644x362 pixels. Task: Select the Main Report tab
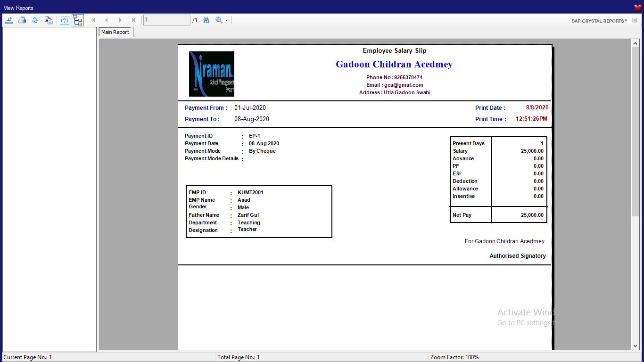pos(115,32)
